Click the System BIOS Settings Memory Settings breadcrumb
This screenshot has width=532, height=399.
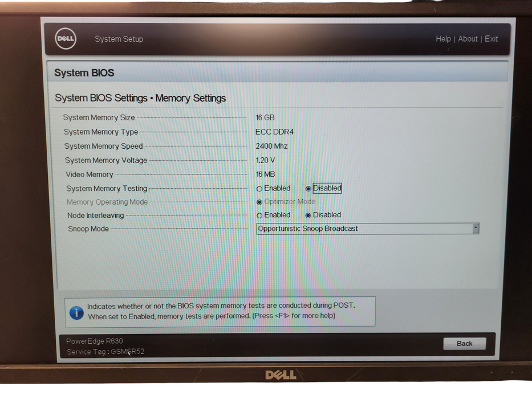click(x=140, y=98)
